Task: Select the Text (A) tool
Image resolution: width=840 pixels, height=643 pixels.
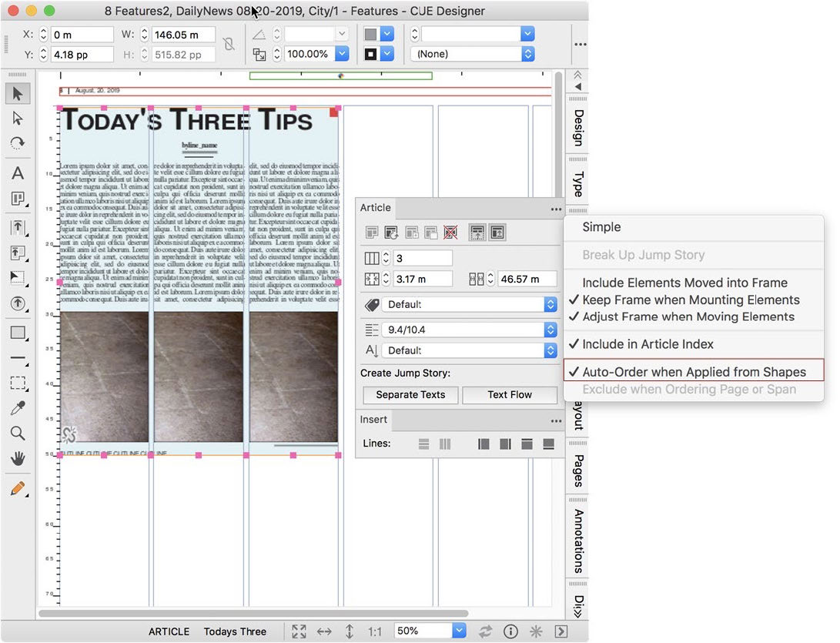Action: click(18, 173)
